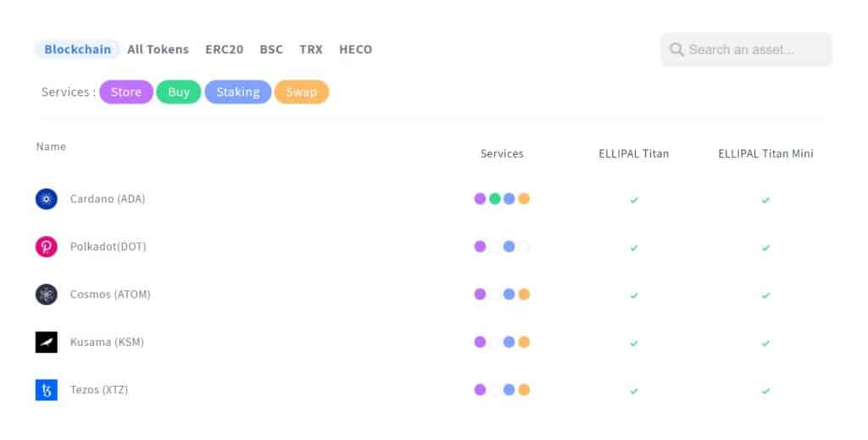Toggle the Buy service filter
868x440 pixels.
coord(179,92)
